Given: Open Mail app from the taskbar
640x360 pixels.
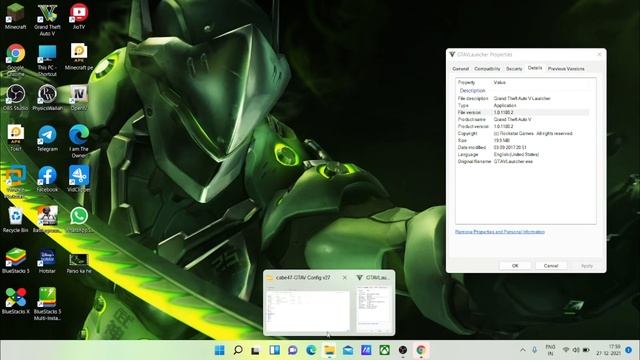Looking at the screenshot, I should [348, 350].
